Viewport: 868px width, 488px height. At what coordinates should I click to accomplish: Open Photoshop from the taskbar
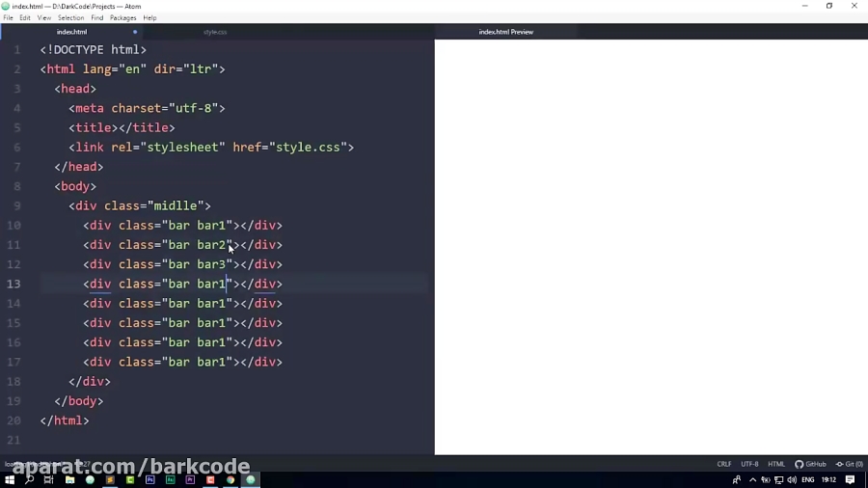150,479
